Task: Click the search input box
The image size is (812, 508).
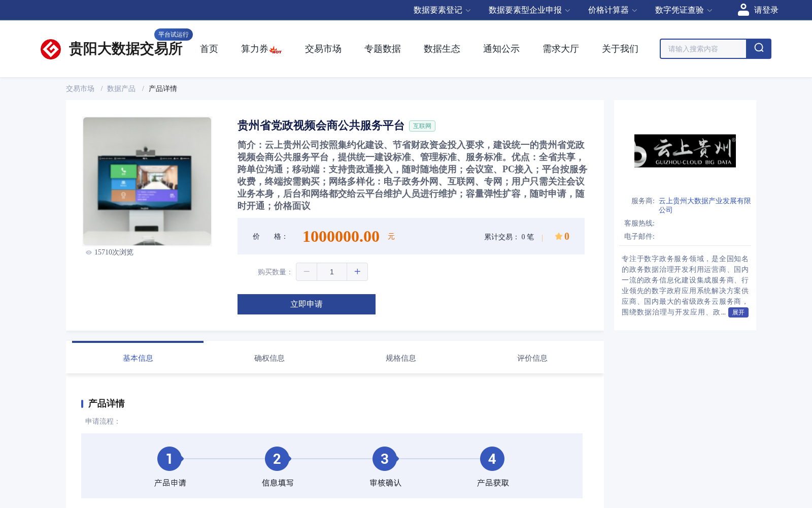Action: click(x=703, y=49)
